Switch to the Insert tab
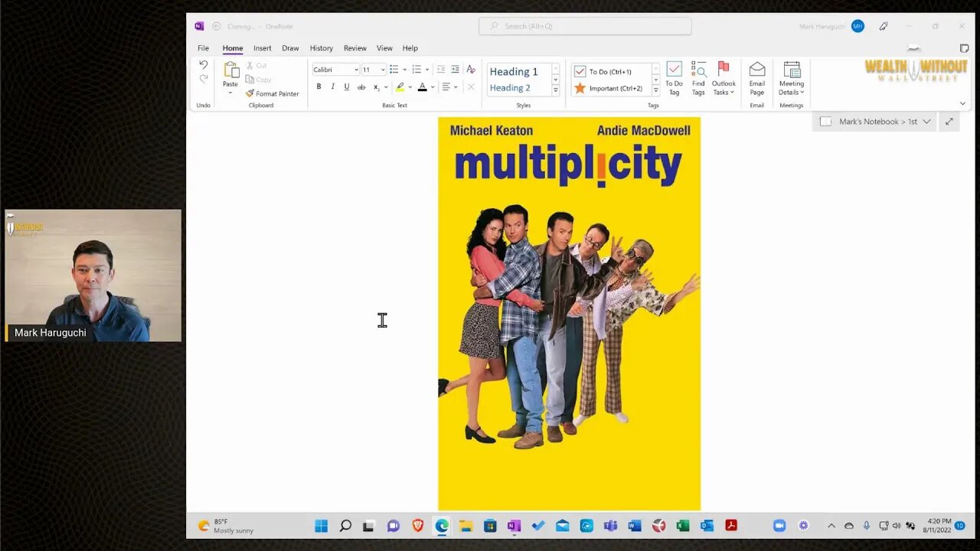The height and width of the screenshot is (551, 980). 263,48
